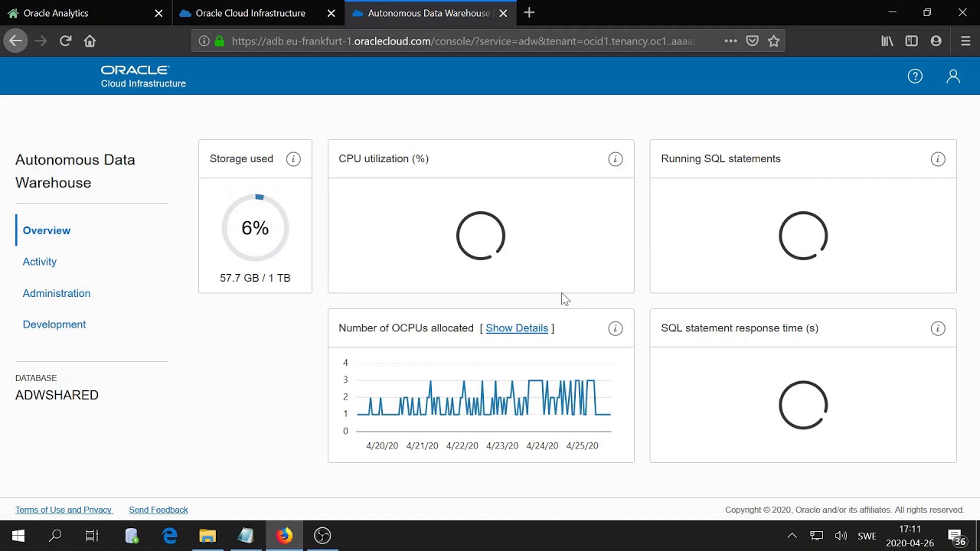The width and height of the screenshot is (980, 551).
Task: Open Activity in the side menu
Action: click(x=40, y=262)
